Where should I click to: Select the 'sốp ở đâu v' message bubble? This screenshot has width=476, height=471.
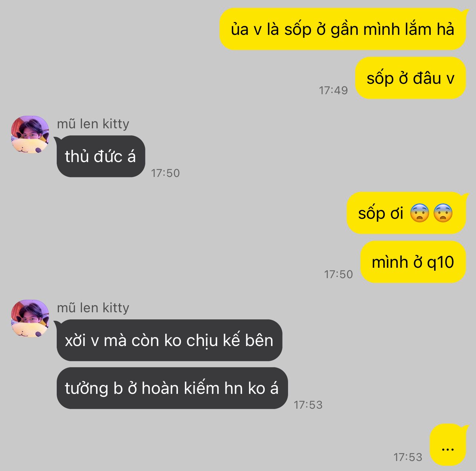(410, 78)
